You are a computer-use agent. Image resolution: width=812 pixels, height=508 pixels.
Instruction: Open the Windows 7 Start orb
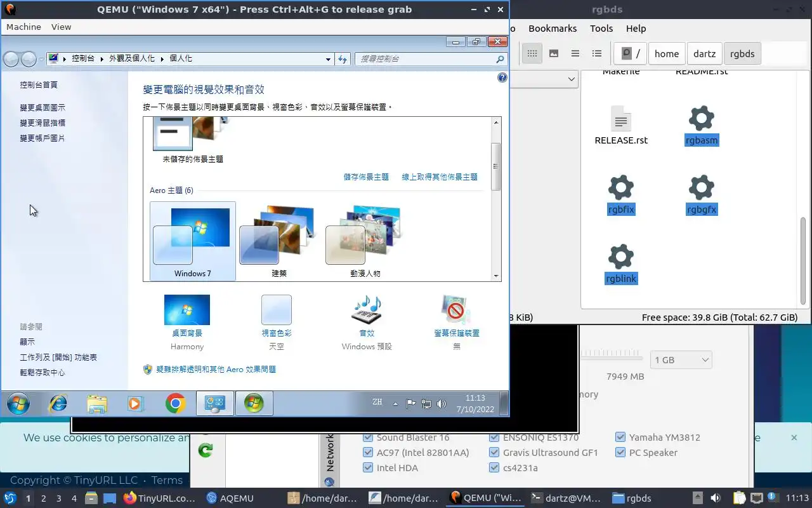(18, 403)
